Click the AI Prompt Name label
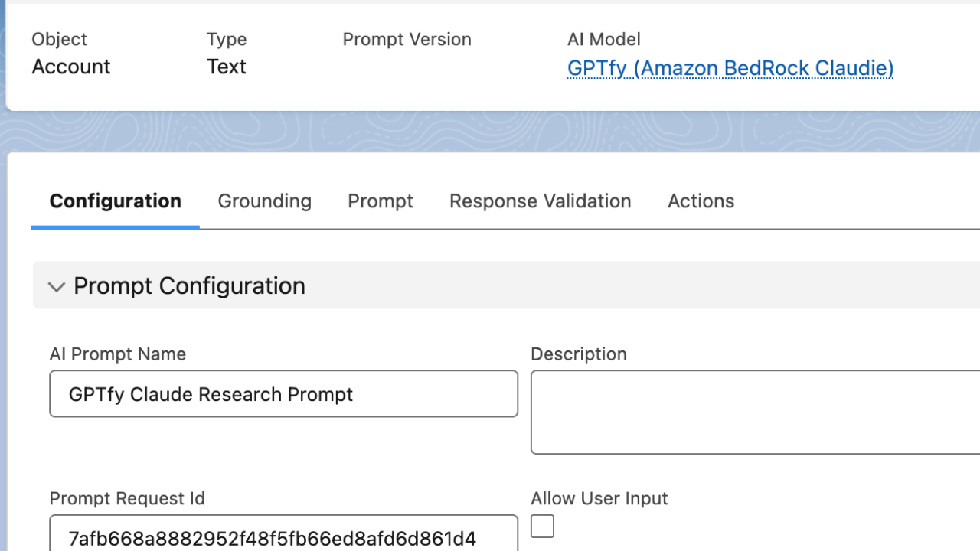This screenshot has width=980, height=551. point(117,354)
